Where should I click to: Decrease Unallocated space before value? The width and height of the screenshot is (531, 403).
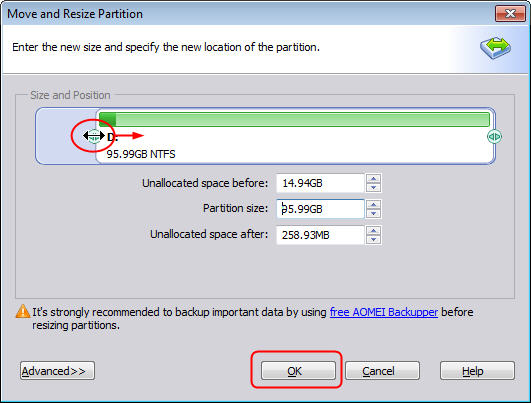[x=374, y=187]
